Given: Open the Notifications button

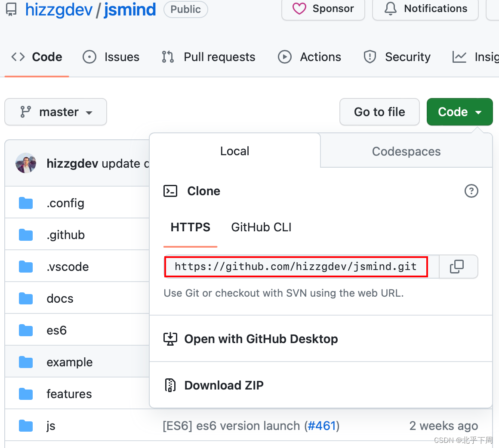Looking at the screenshot, I should click(x=425, y=9).
